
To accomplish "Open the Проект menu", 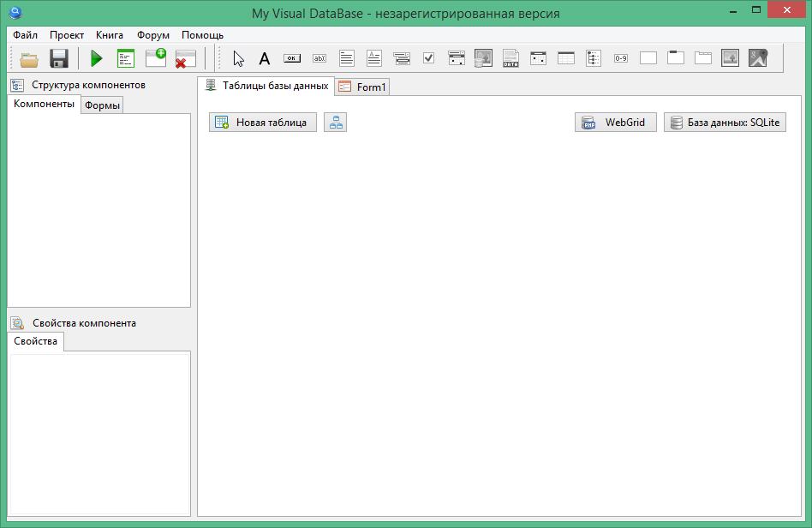I will point(67,35).
